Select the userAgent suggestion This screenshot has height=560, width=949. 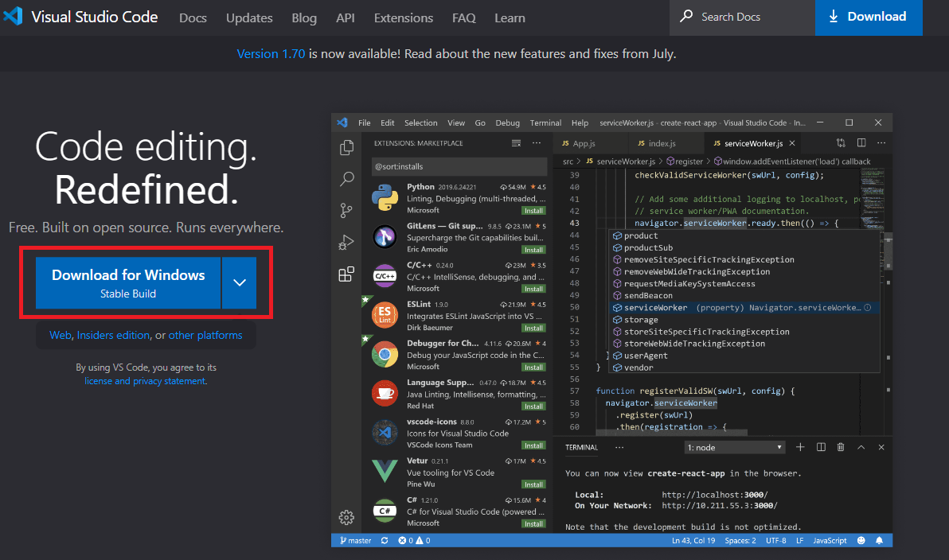[x=746, y=356]
